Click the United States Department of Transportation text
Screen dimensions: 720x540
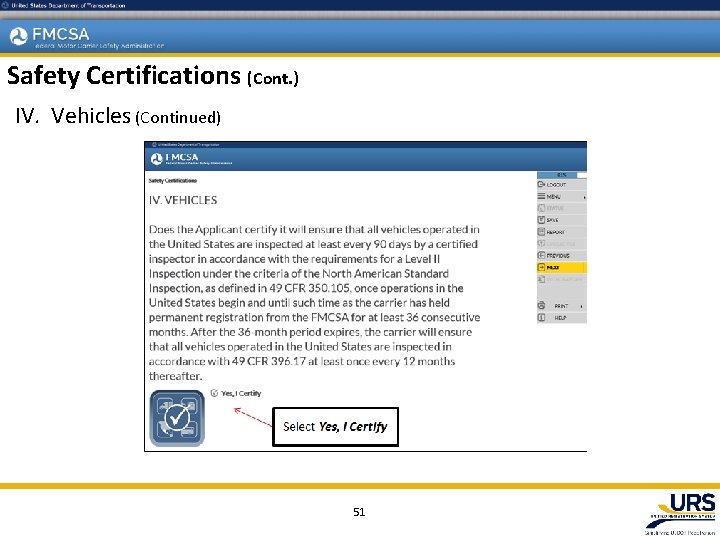point(68,6)
